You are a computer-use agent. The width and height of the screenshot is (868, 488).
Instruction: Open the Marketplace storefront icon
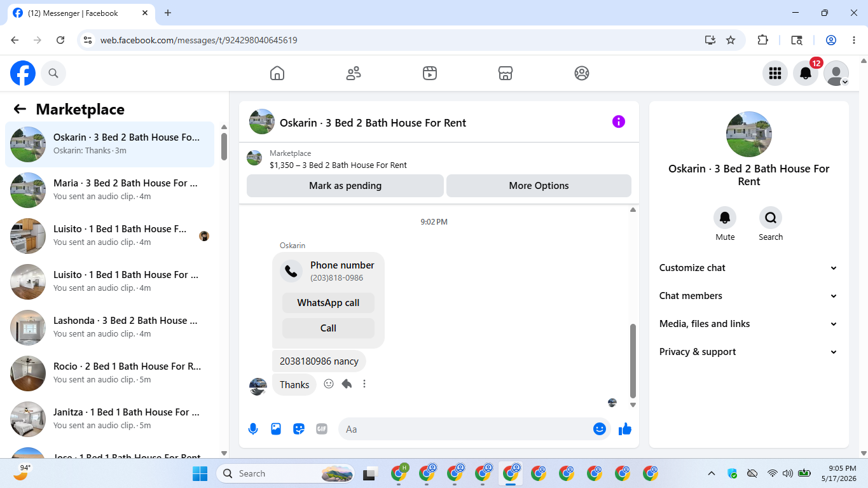(x=506, y=73)
